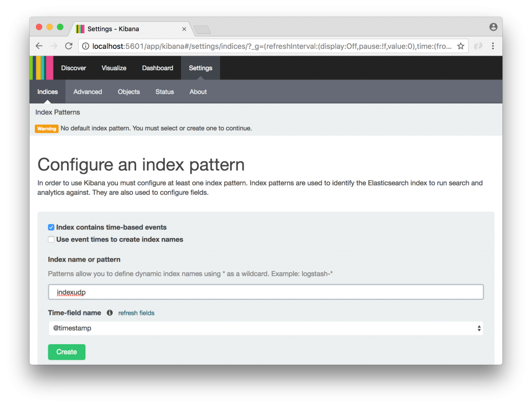Click the 'Time-field name' label
The width and height of the screenshot is (532, 407).
[x=74, y=313]
